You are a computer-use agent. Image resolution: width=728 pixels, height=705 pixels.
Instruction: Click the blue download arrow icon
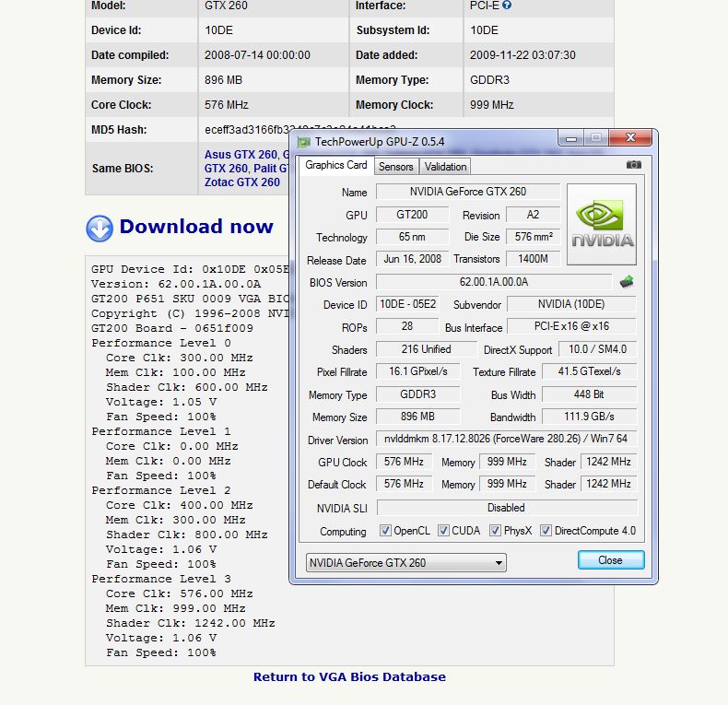(100, 228)
